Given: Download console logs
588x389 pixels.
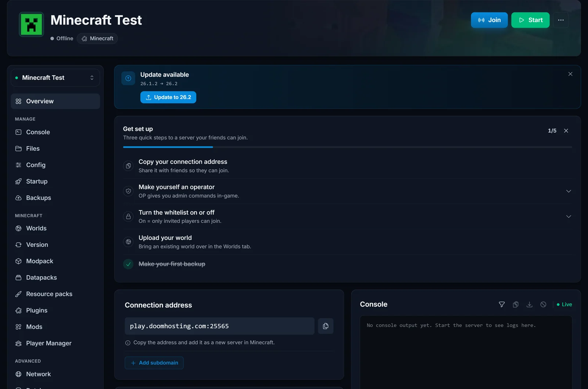Looking at the screenshot, I should pos(529,305).
